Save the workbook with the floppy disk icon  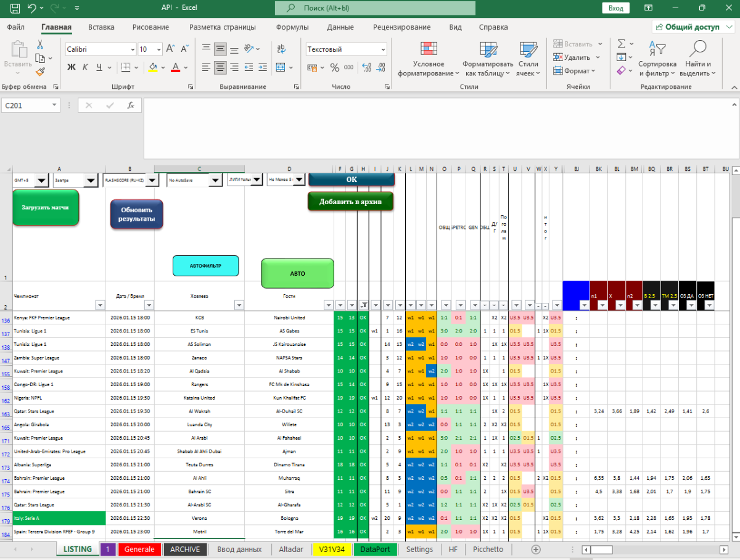click(x=15, y=8)
